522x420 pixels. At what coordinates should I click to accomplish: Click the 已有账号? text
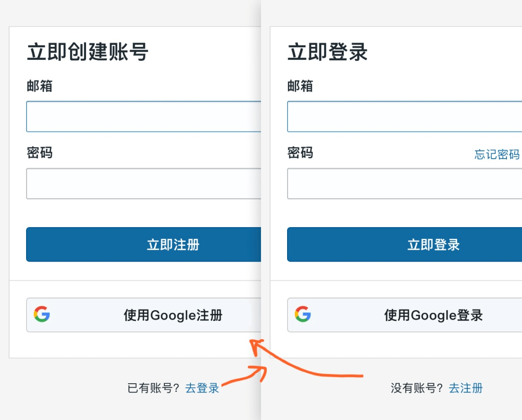coord(153,388)
